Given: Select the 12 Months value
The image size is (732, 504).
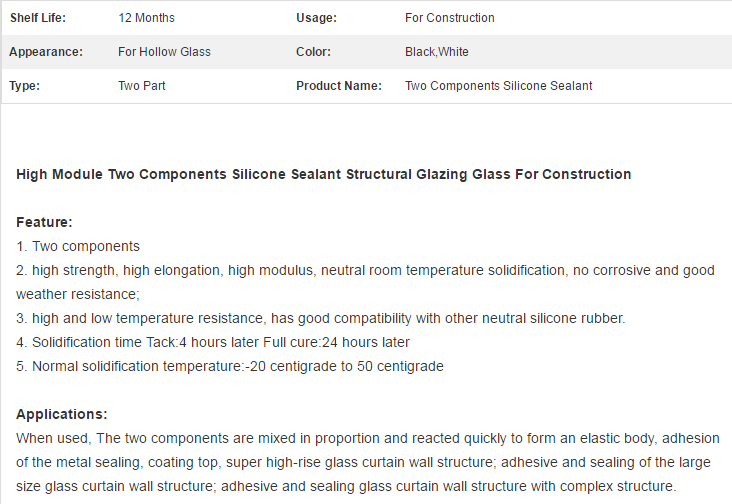Looking at the screenshot, I should [146, 18].
